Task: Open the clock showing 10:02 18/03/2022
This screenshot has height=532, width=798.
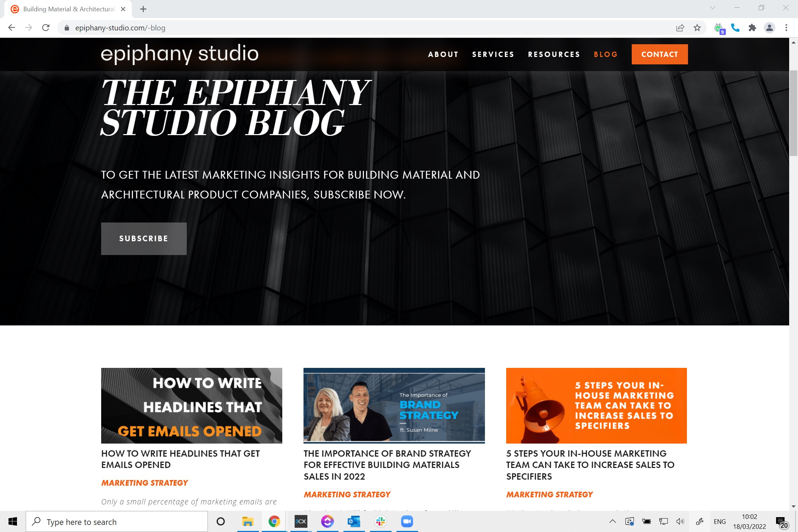Action: coord(750,521)
